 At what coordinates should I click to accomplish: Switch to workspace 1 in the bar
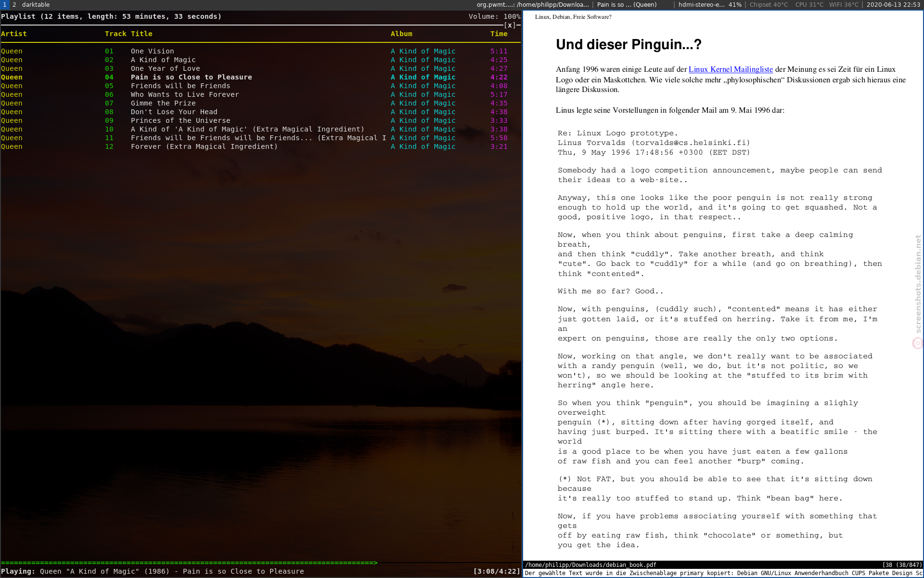coord(4,4)
